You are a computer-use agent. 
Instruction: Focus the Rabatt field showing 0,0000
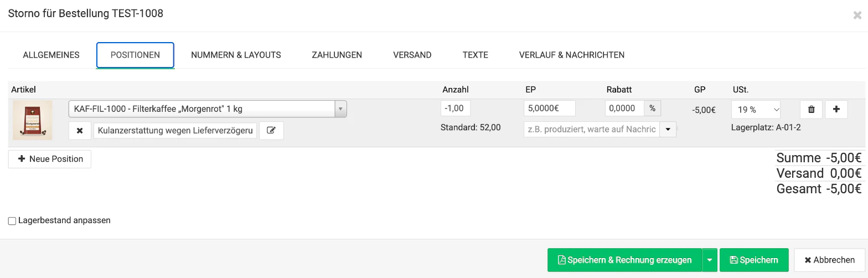(624, 109)
